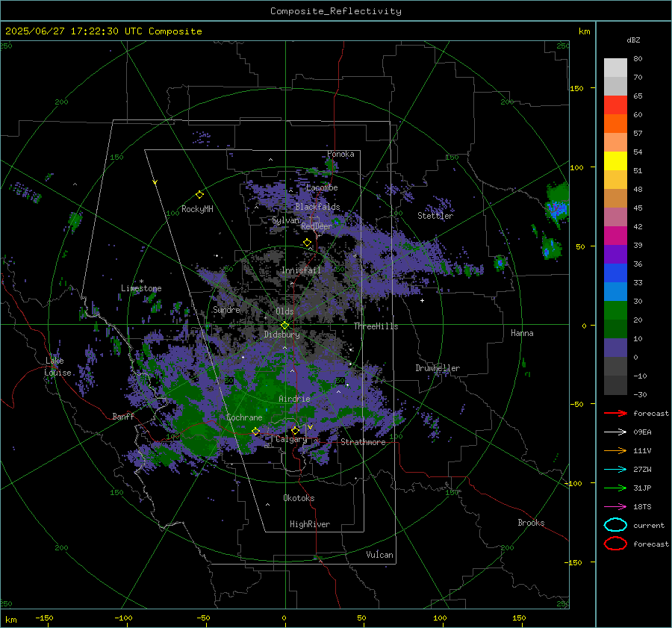This screenshot has width=672, height=628.
Task: Select the magenta 18TS arrow legend icon
Action: 615,507
